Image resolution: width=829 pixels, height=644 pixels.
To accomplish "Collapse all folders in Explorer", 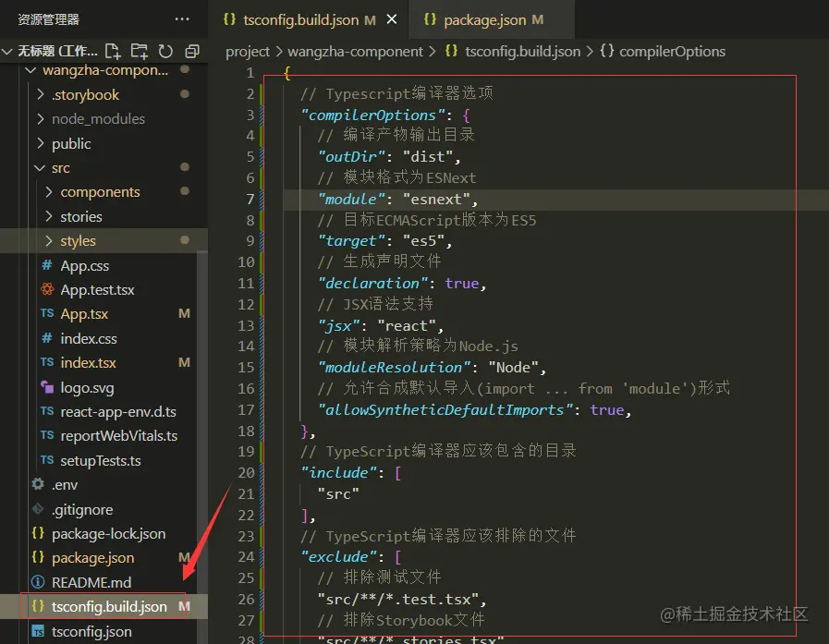I will coord(192,52).
